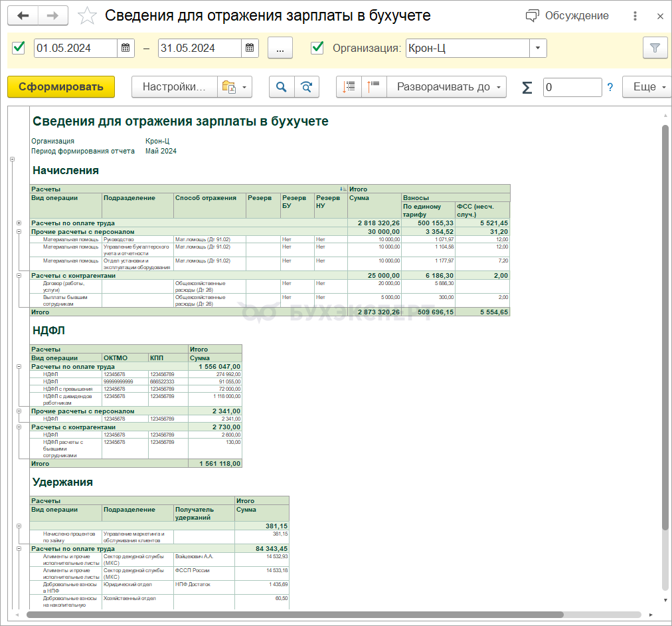Add report to favorites with star icon
672x626 pixels.
coord(88,16)
